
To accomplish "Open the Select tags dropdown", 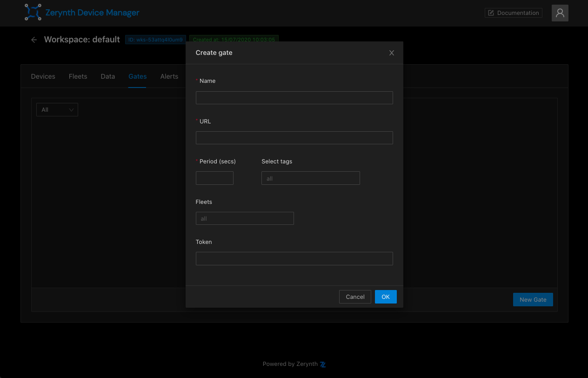I will pyautogui.click(x=311, y=178).
